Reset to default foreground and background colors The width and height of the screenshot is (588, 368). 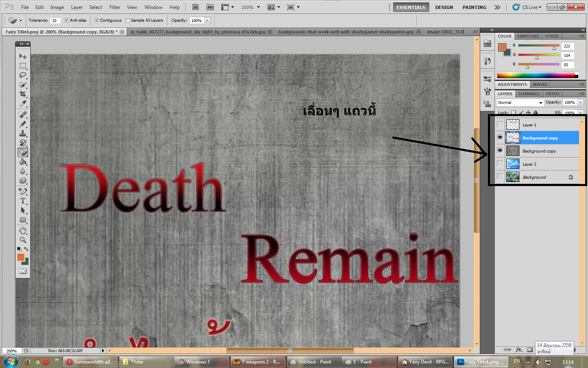click(x=19, y=249)
